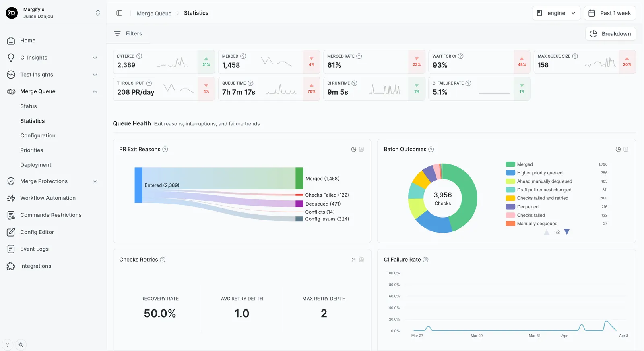Open the Filters panel
This screenshot has width=644, height=351.
click(x=128, y=33)
